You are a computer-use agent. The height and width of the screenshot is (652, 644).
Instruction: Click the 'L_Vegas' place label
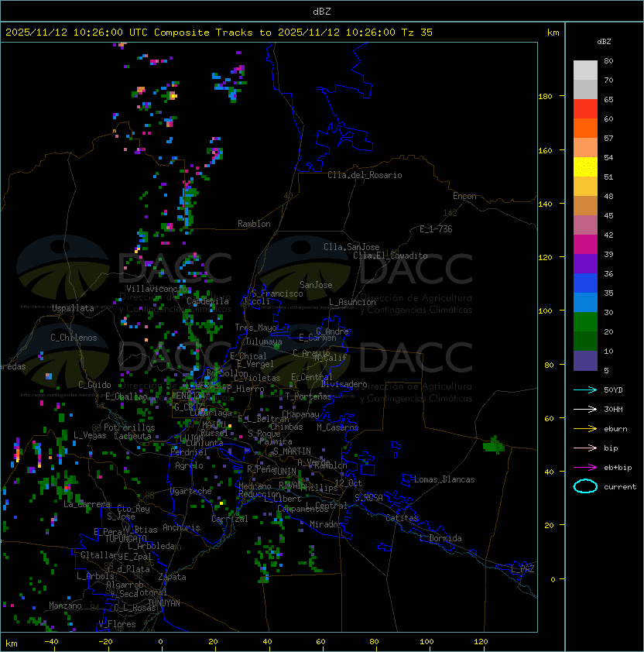(90, 435)
